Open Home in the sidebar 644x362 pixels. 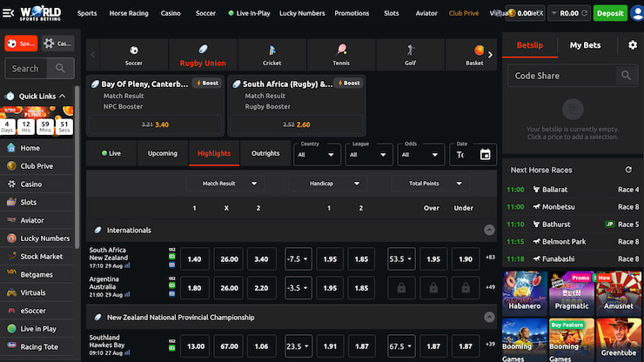click(37, 148)
